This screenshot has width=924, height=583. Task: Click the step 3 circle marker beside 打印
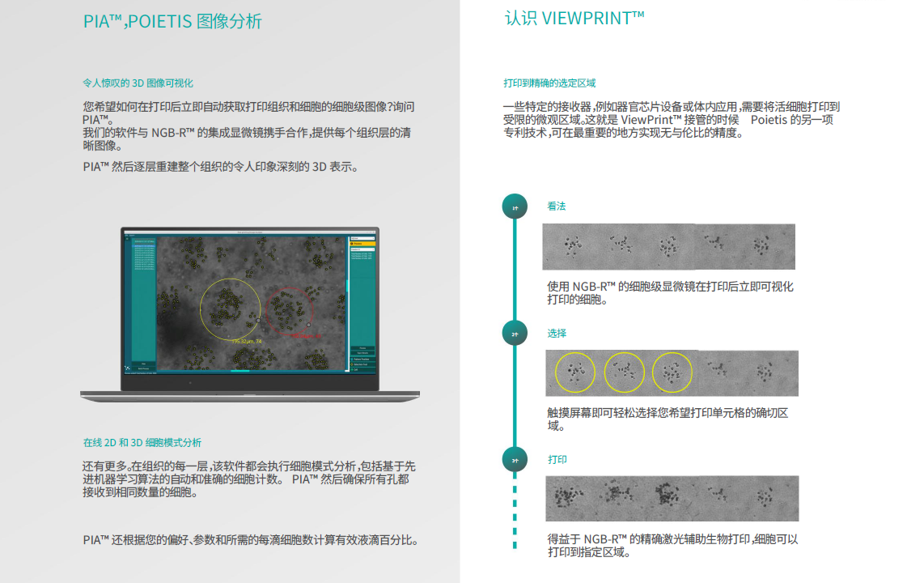coord(515,459)
